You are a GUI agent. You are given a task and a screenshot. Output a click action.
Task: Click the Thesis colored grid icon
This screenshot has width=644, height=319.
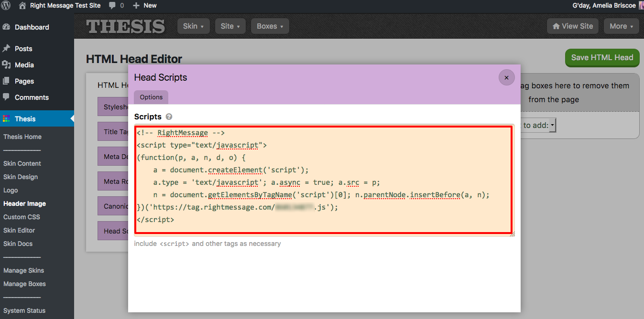pos(6,118)
